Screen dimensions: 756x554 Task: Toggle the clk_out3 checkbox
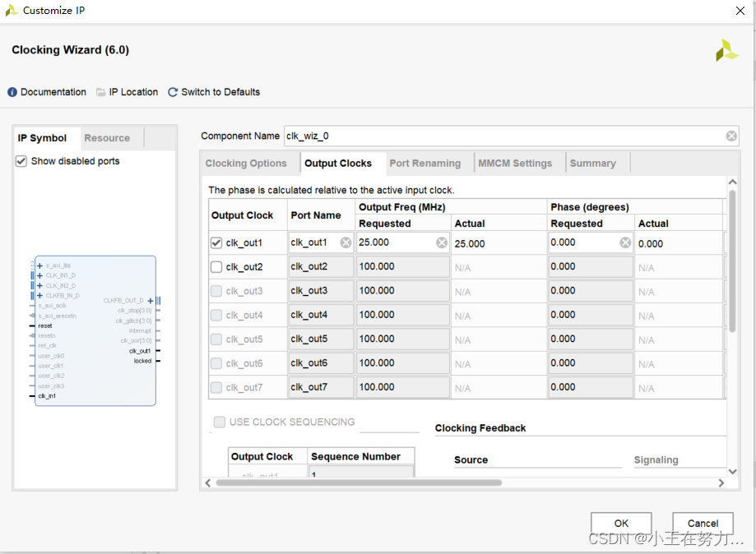point(216,291)
